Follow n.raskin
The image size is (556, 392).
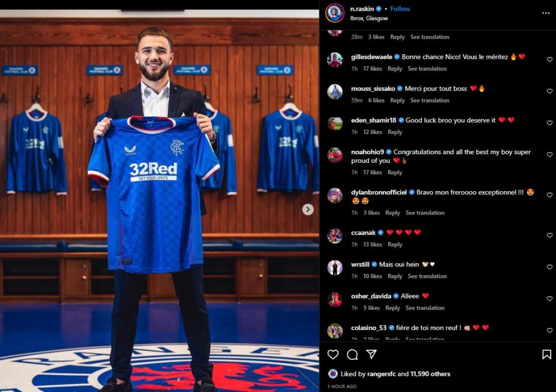pos(400,9)
